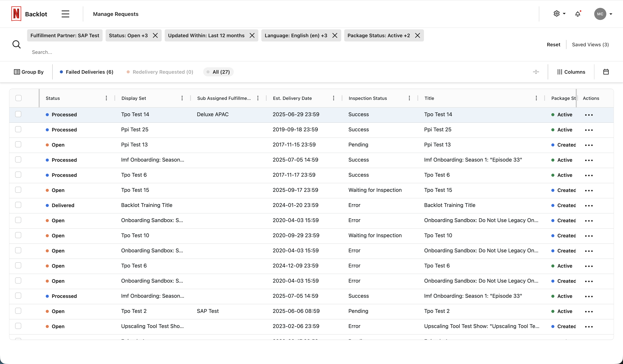Open the notifications bell
Image resolution: width=623 pixels, height=364 pixels.
pyautogui.click(x=578, y=14)
